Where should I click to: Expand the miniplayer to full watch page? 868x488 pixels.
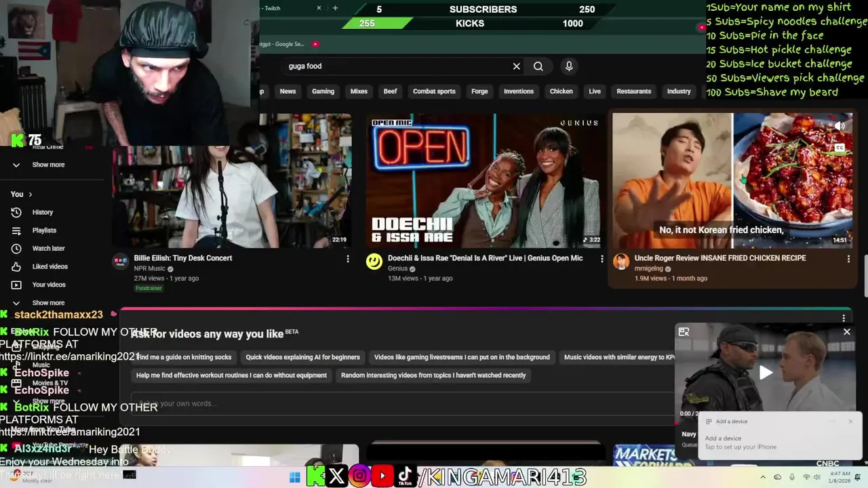pos(684,332)
